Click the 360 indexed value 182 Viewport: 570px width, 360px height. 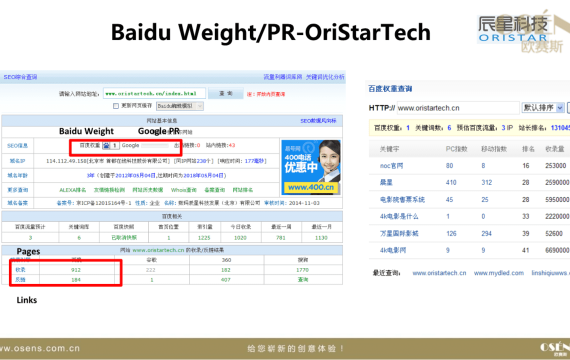point(226,270)
